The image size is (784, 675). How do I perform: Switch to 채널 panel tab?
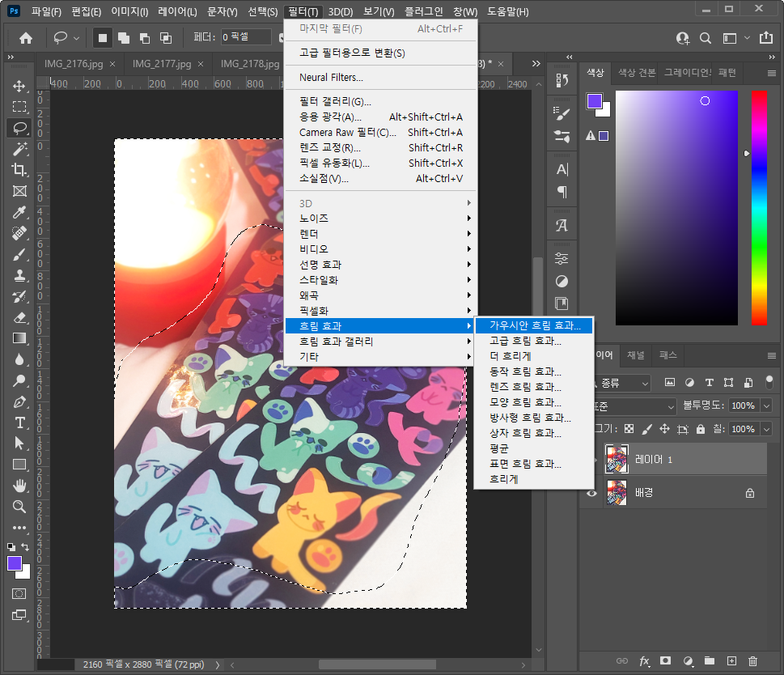[635, 355]
